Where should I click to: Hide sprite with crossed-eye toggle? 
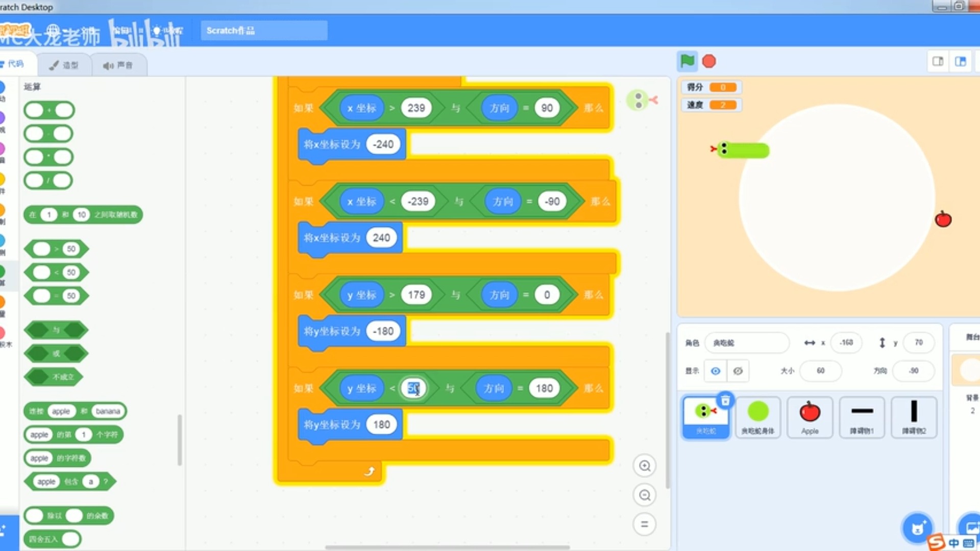tap(738, 371)
